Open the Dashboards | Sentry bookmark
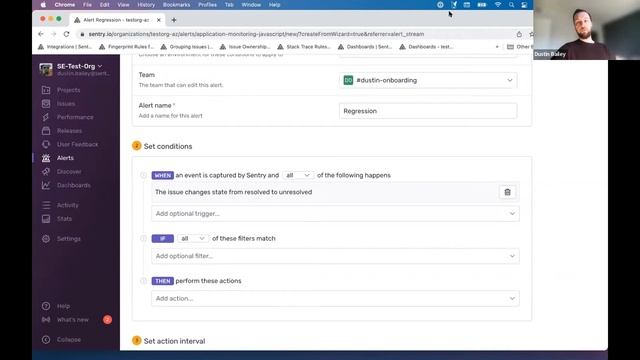The width and height of the screenshot is (640, 360). point(365,47)
